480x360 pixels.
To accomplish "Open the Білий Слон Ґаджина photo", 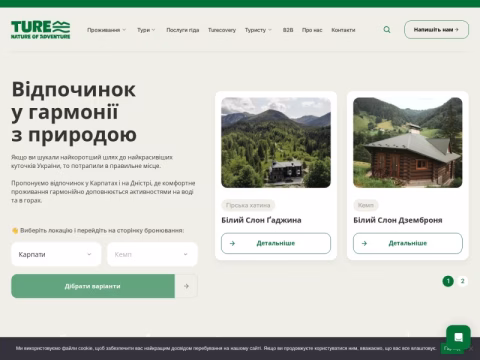I will click(x=276, y=142).
